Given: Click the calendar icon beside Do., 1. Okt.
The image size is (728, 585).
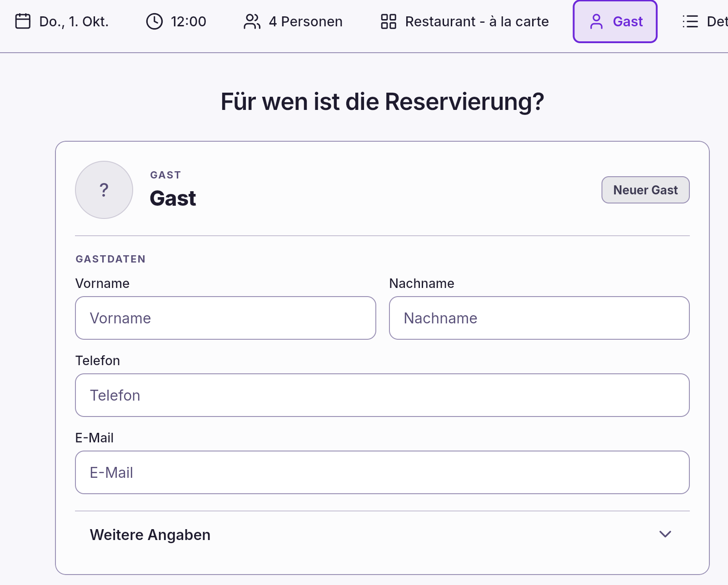Looking at the screenshot, I should [23, 21].
